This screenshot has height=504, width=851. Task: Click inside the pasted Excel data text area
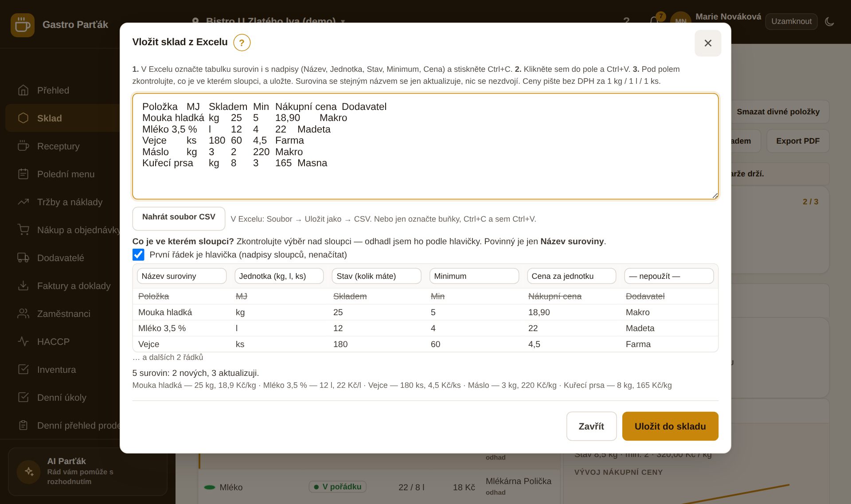[x=425, y=146]
